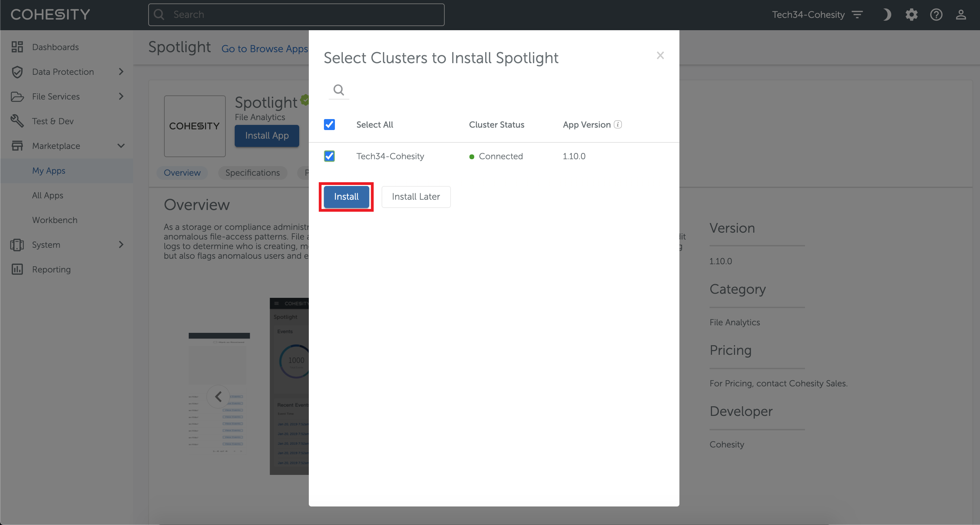Click the Install button
The height and width of the screenshot is (525, 980).
point(346,197)
